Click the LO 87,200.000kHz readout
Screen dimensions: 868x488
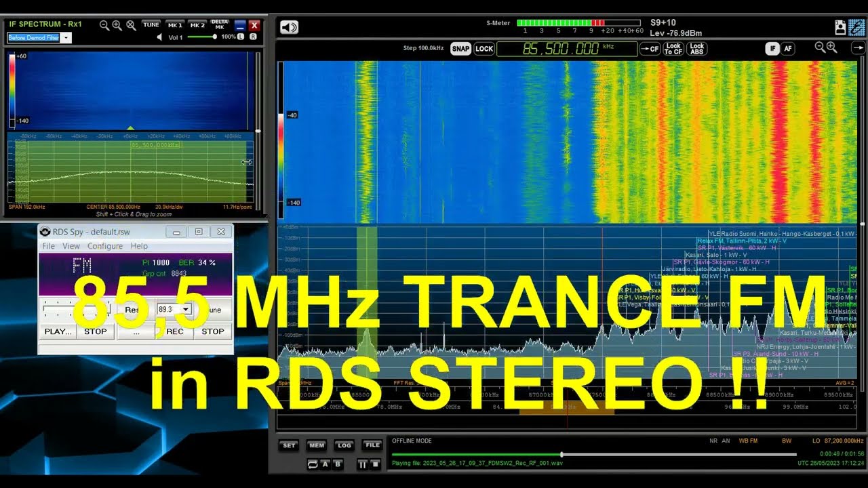(838, 441)
